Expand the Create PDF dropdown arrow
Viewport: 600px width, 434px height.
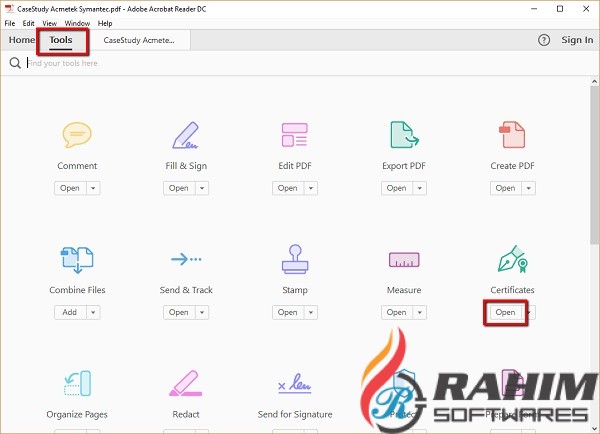528,188
